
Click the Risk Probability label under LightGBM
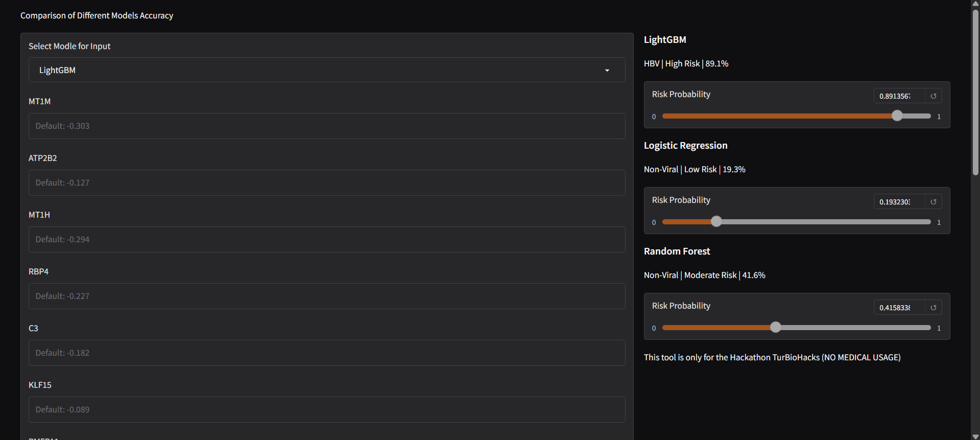pos(681,95)
